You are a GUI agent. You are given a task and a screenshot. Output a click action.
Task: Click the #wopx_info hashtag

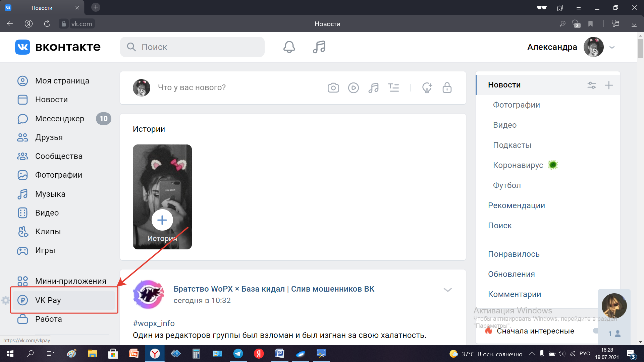[x=154, y=323]
